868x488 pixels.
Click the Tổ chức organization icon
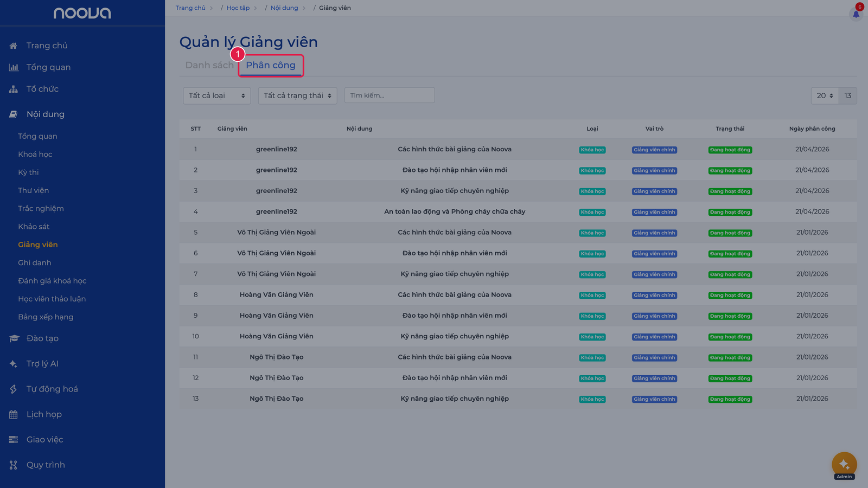14,89
